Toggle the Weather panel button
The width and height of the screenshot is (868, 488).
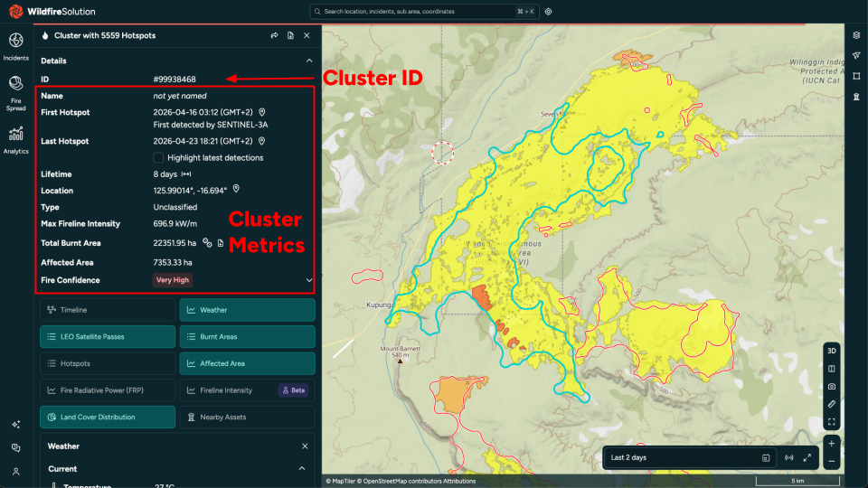248,310
